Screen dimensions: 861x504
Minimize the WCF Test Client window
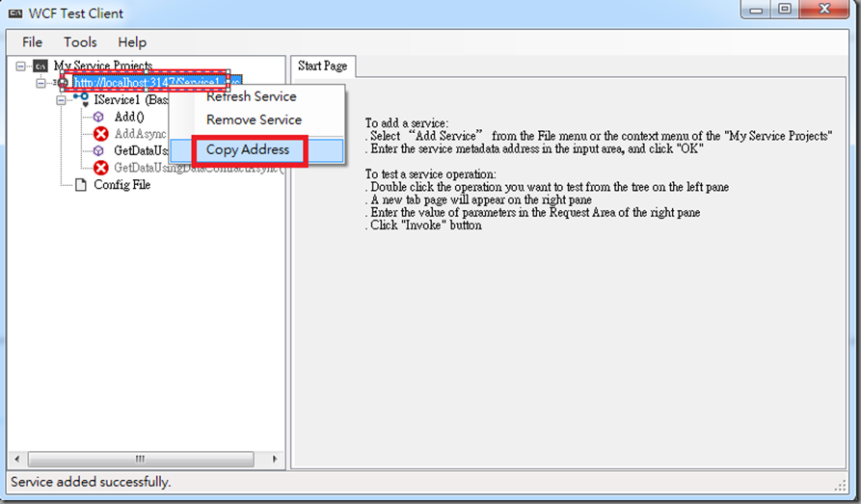756,10
